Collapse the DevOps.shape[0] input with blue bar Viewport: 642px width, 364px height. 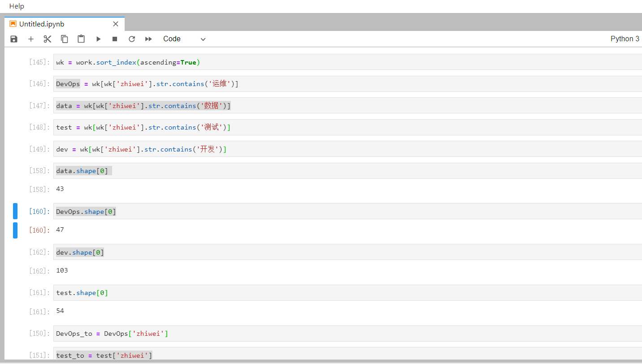point(15,211)
